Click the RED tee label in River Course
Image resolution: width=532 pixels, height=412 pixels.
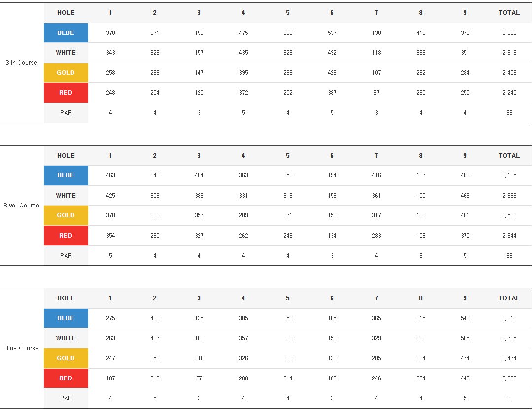(x=66, y=236)
